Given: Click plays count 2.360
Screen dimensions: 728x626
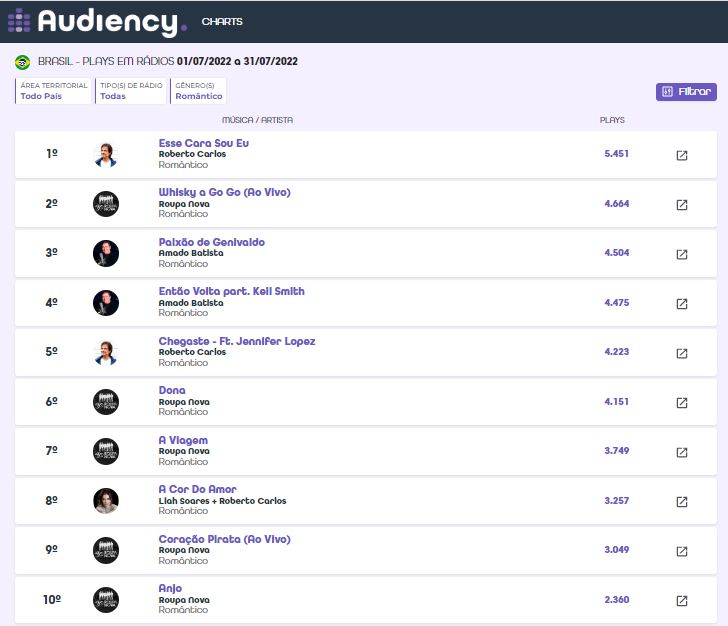Looking at the screenshot, I should pos(617,600).
